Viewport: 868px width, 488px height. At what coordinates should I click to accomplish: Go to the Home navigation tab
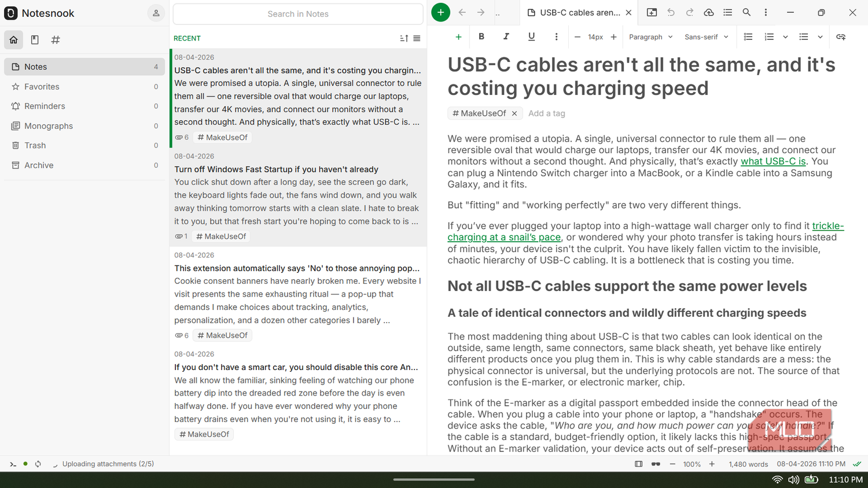(x=14, y=40)
